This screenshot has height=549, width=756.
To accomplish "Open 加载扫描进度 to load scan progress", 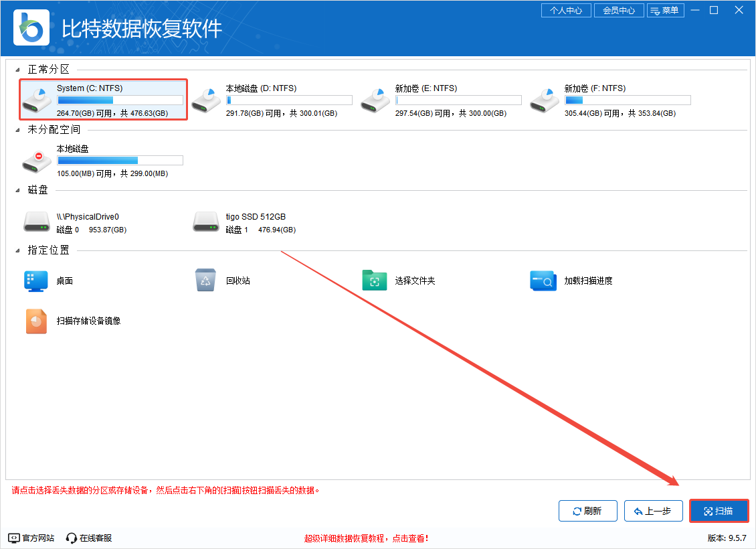I will pos(543,282).
